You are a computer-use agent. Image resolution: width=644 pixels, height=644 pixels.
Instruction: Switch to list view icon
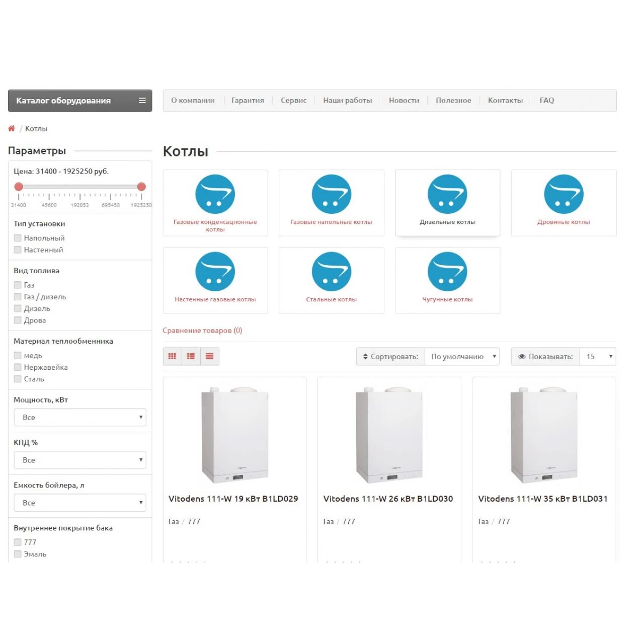coord(191,356)
